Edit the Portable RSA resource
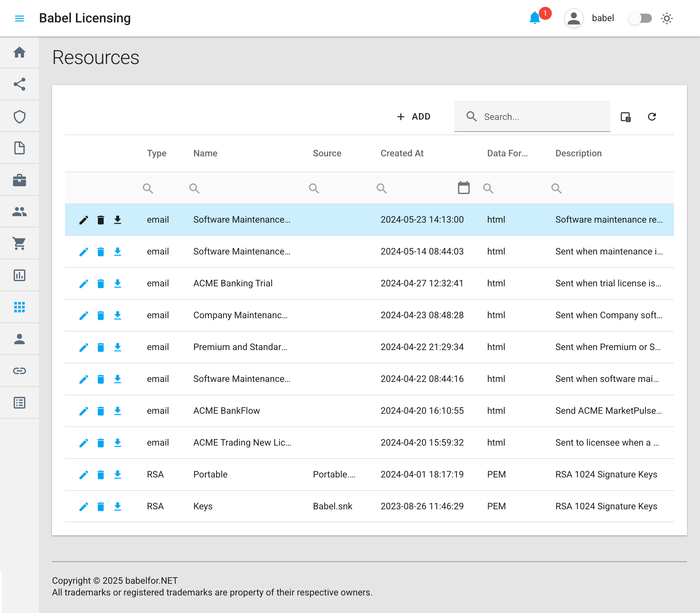Viewport: 700px width, 613px height. (84, 475)
